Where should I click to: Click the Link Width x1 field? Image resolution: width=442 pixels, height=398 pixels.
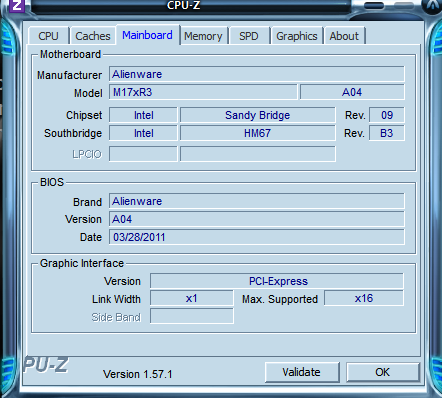pos(192,298)
